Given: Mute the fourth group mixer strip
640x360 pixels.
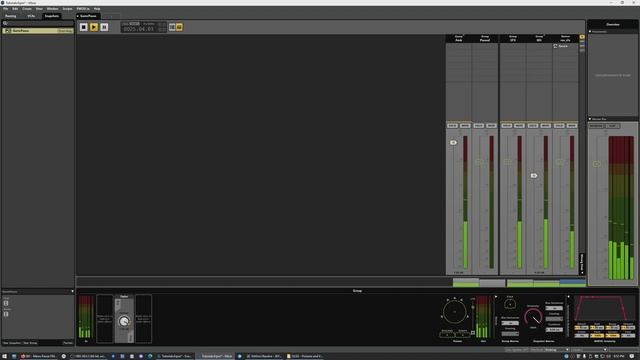Looking at the screenshot, I should tap(546, 126).
